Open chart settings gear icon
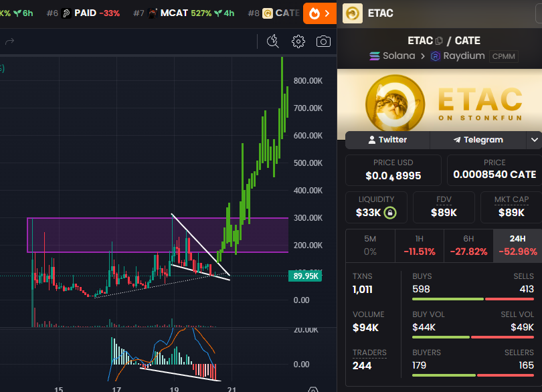 pyautogui.click(x=298, y=41)
